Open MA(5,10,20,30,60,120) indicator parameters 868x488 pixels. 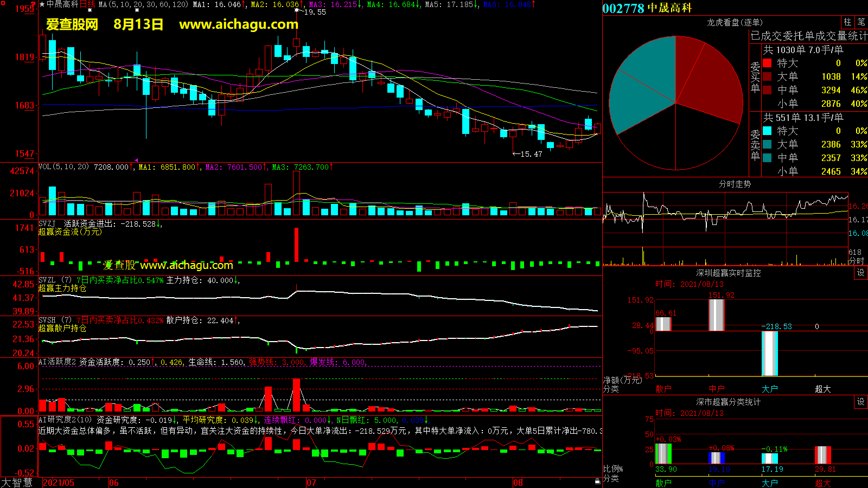pos(143,4)
